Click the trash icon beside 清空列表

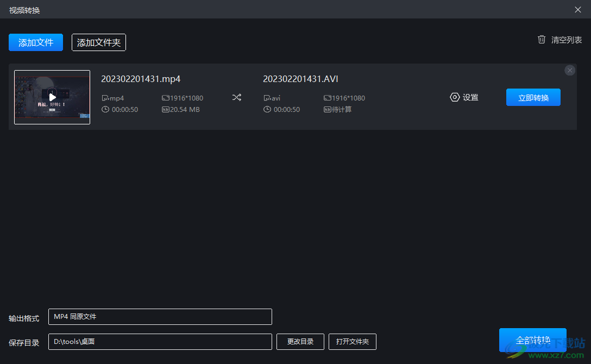coord(541,40)
